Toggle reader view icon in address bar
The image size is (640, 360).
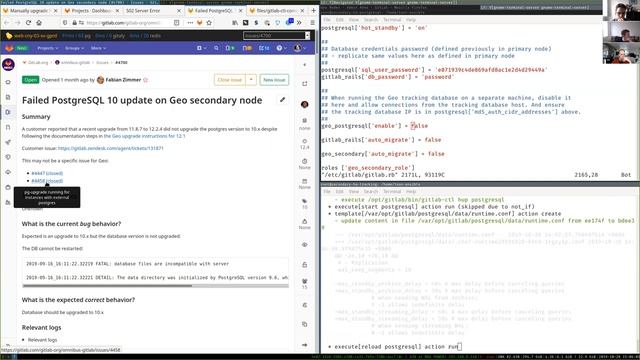176,23
